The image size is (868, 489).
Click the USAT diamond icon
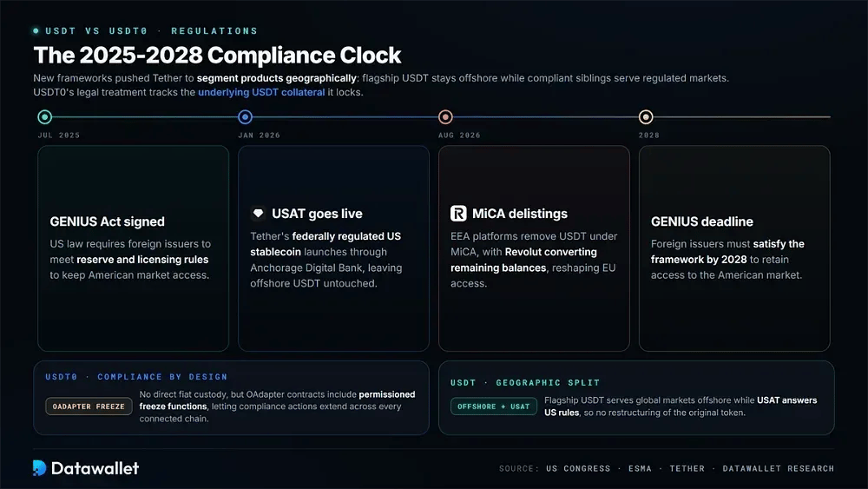[x=258, y=213]
